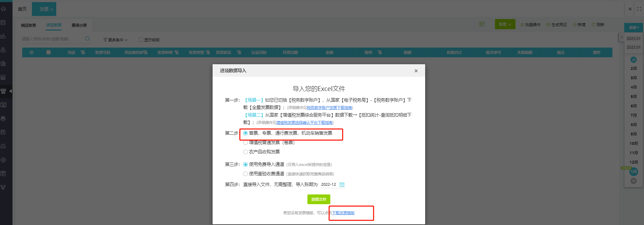Expand the 账期 dropdown
The image size is (644, 225).
click(x=634, y=28)
